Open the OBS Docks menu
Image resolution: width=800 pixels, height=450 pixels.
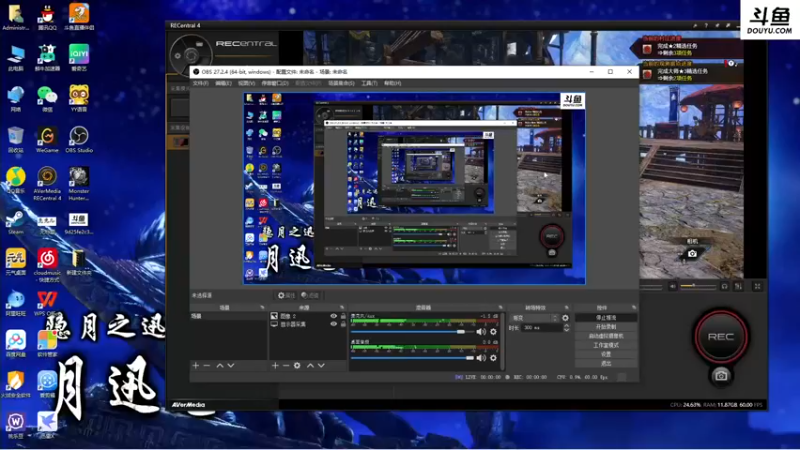[x=275, y=83]
